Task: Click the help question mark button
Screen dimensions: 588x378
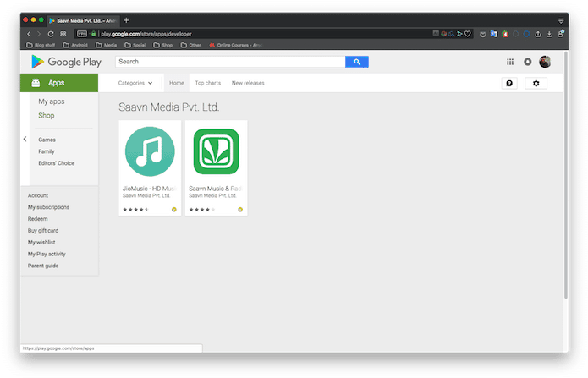Action: tap(509, 83)
